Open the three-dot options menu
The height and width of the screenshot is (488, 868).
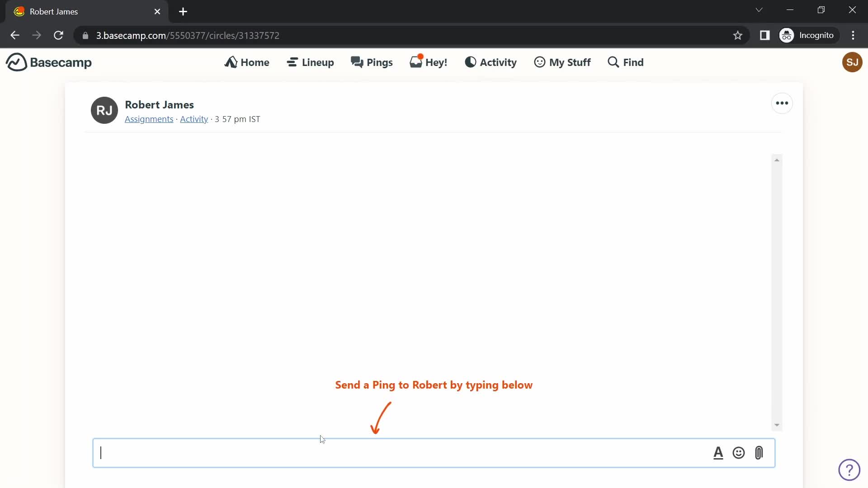click(782, 103)
